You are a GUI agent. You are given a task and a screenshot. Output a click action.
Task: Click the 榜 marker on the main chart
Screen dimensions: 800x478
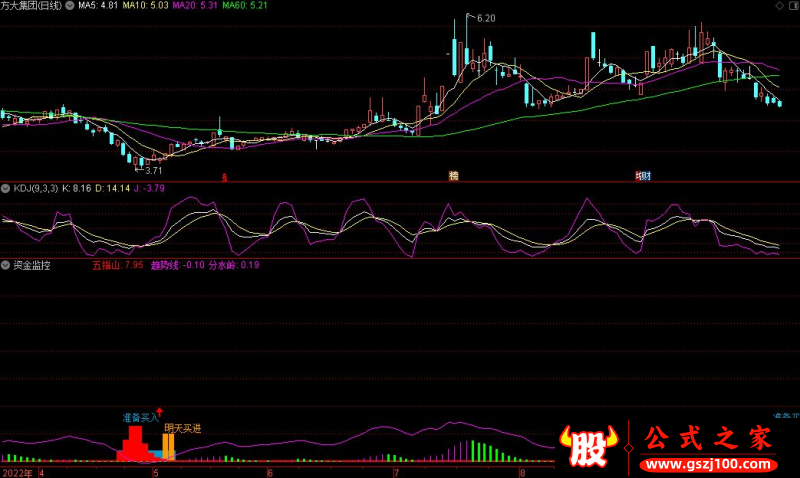click(x=454, y=177)
